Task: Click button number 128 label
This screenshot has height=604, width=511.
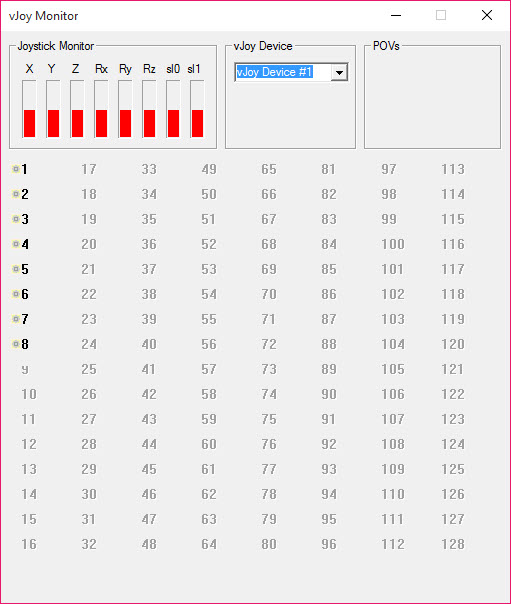Action: 453,544
